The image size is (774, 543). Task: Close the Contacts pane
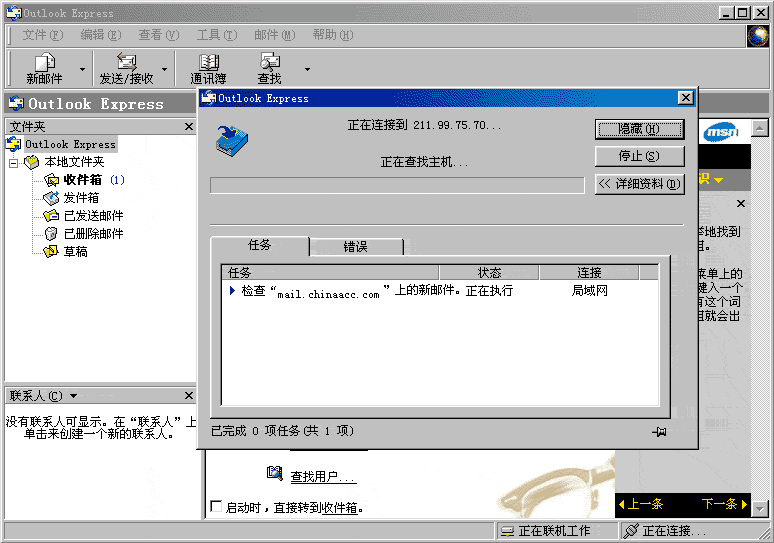tap(189, 396)
